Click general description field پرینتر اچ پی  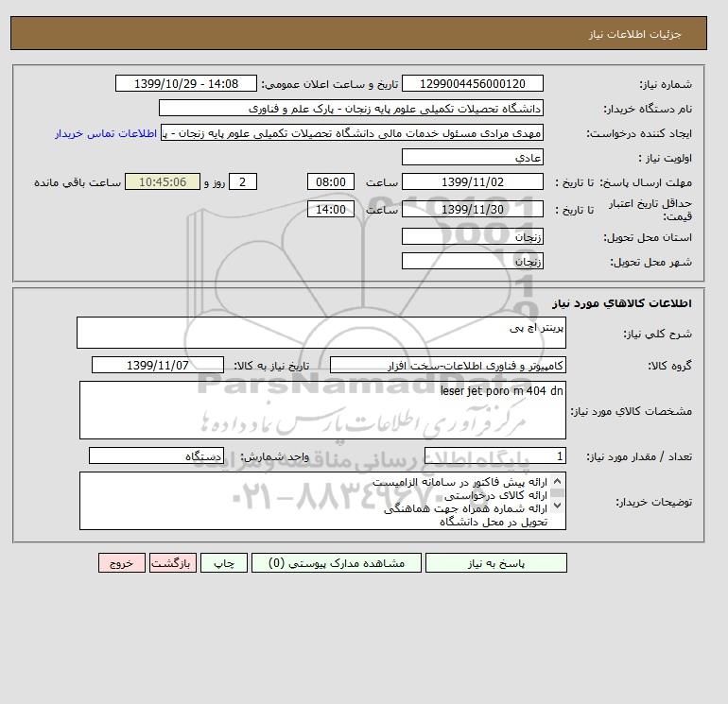tap(321, 333)
